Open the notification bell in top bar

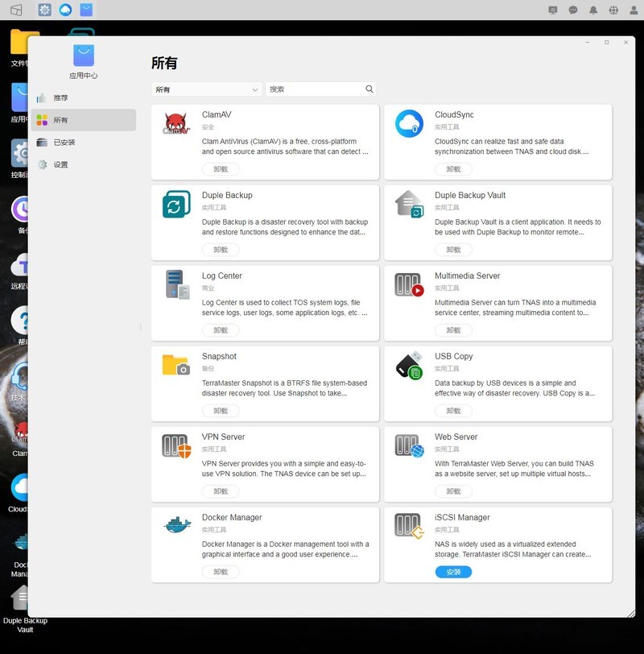(x=593, y=10)
